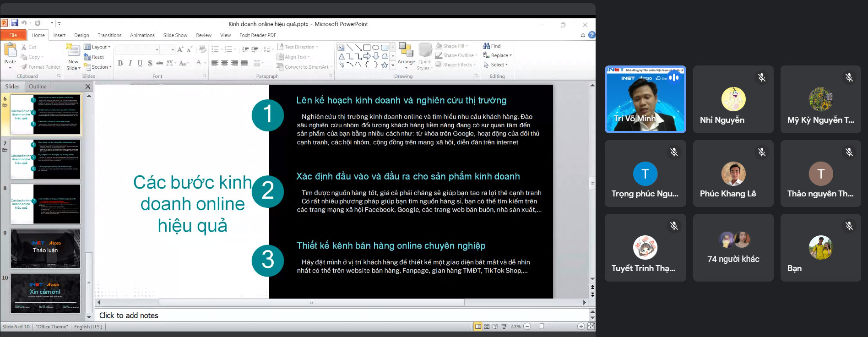Toggle Reading View button in status bar
This screenshot has height=337, width=868.
[x=495, y=327]
